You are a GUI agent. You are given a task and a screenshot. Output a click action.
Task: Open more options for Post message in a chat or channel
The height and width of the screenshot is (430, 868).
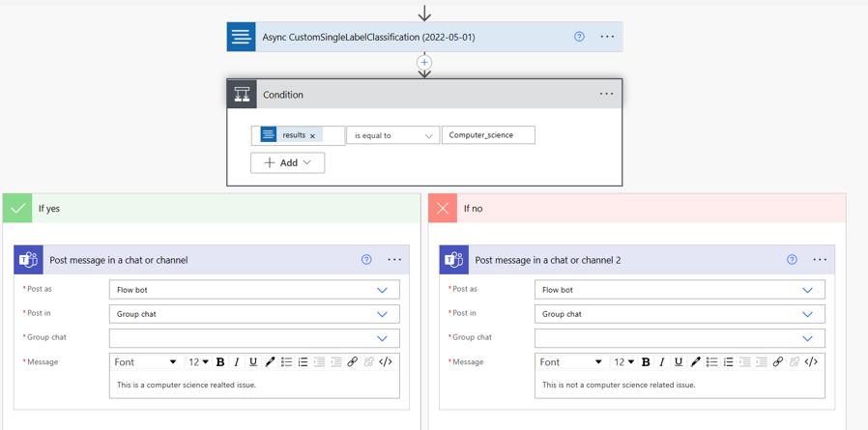pyautogui.click(x=394, y=260)
